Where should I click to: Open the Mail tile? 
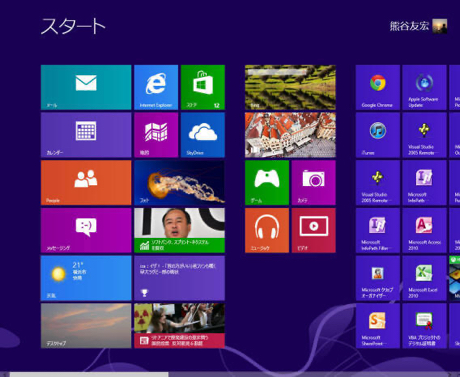(86, 87)
